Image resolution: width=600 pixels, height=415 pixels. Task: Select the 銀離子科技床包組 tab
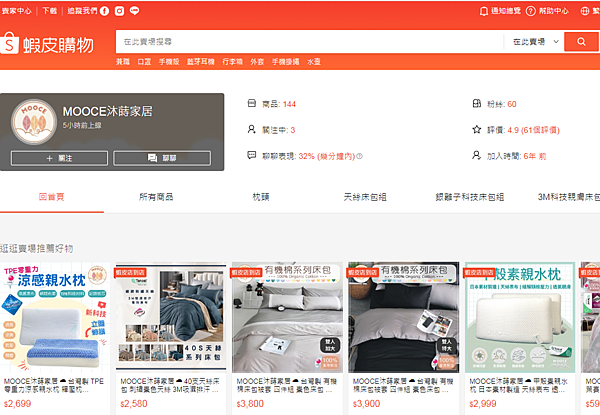[470, 197]
